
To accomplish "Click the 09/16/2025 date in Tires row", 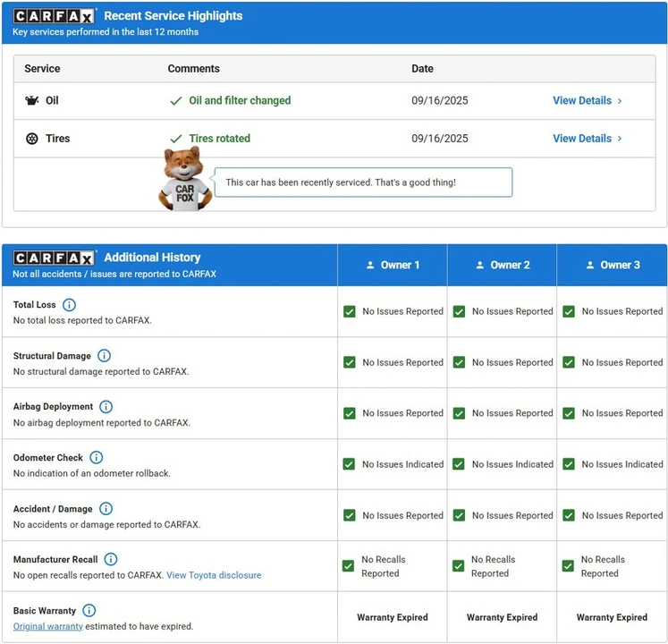I will pyautogui.click(x=440, y=139).
